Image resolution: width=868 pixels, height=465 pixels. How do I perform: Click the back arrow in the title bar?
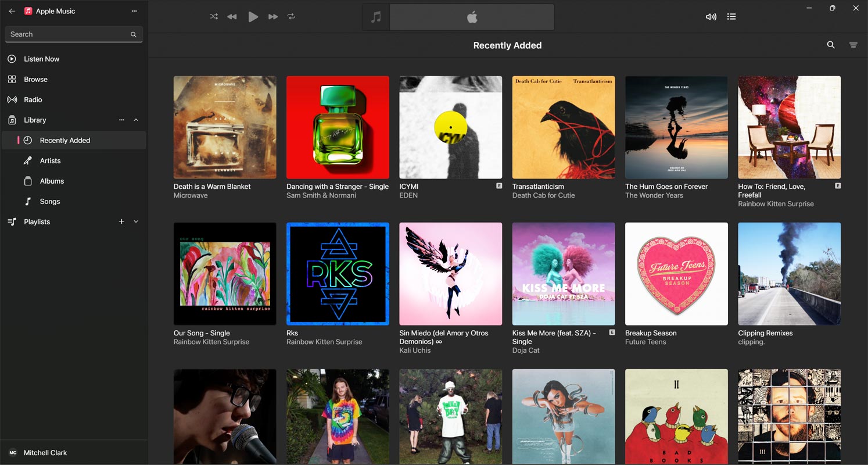click(x=12, y=11)
